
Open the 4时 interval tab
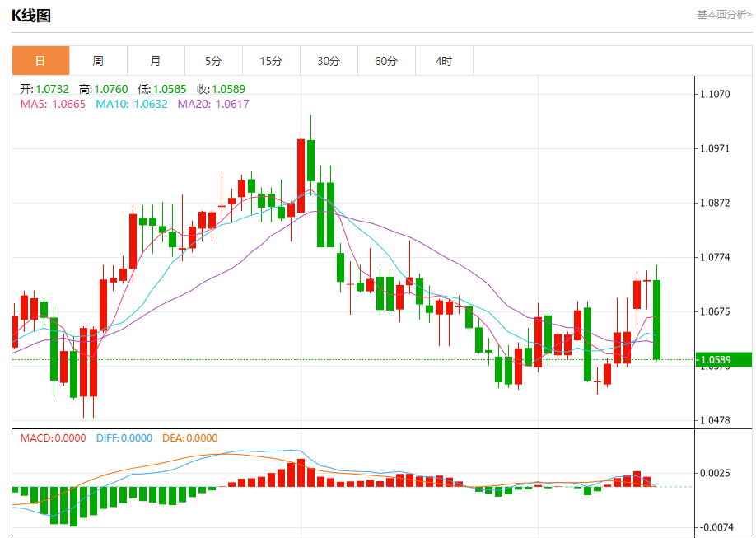pyautogui.click(x=444, y=61)
